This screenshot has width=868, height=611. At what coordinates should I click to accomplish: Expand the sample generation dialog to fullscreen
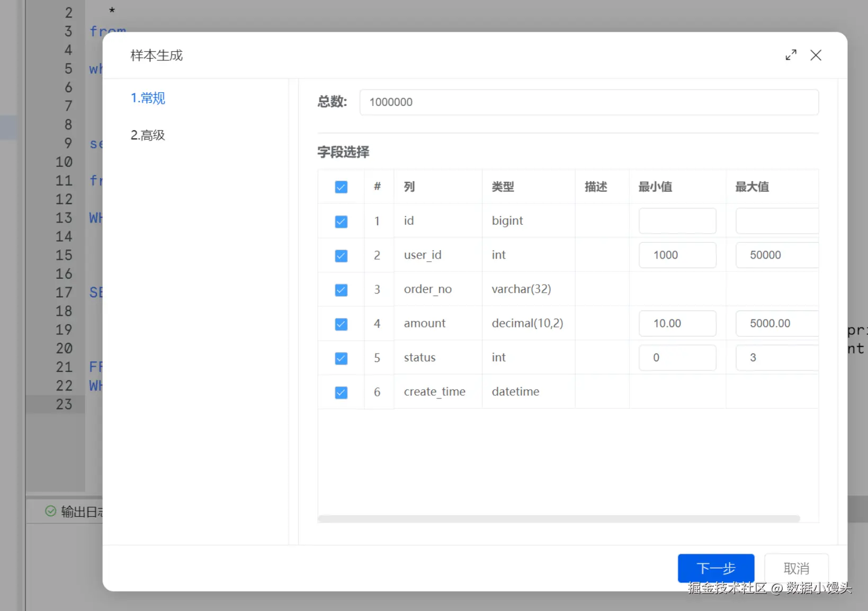(x=791, y=55)
